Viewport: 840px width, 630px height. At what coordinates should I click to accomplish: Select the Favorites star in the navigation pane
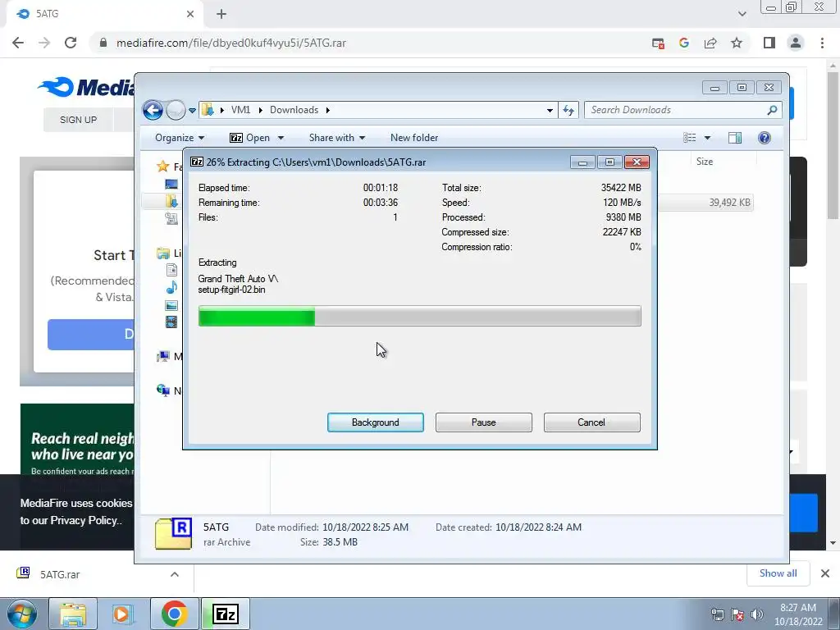pos(163,167)
